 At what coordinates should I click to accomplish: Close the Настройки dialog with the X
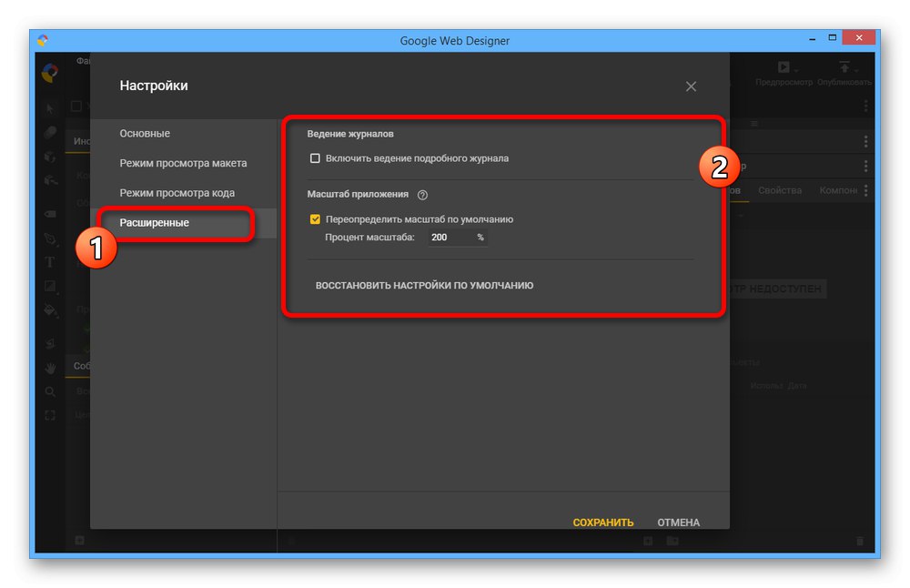[x=691, y=86]
